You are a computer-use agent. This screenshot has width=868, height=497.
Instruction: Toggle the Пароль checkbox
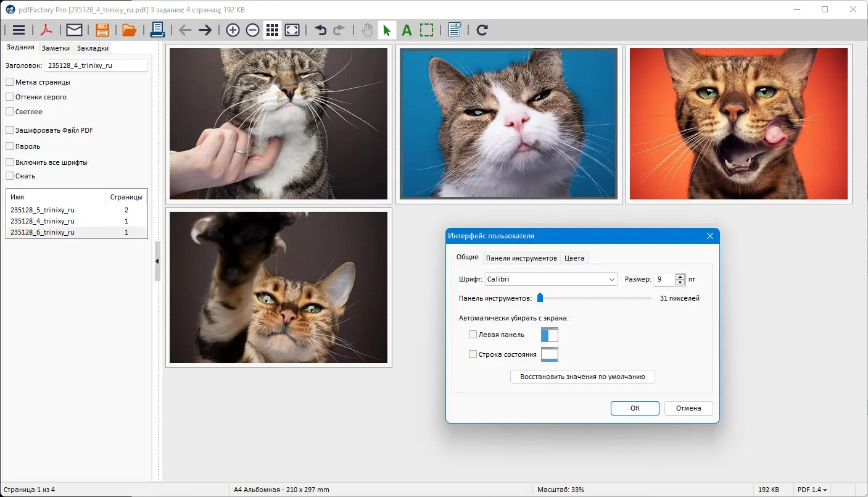coord(9,146)
